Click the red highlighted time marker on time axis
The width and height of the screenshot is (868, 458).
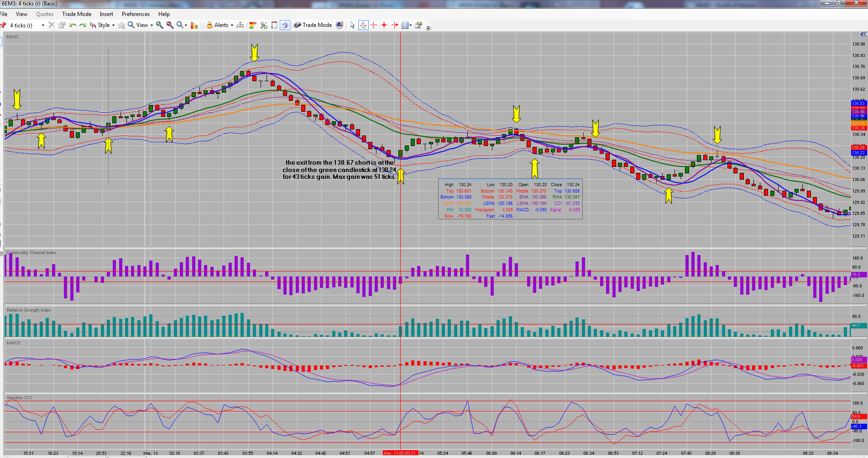click(400, 453)
